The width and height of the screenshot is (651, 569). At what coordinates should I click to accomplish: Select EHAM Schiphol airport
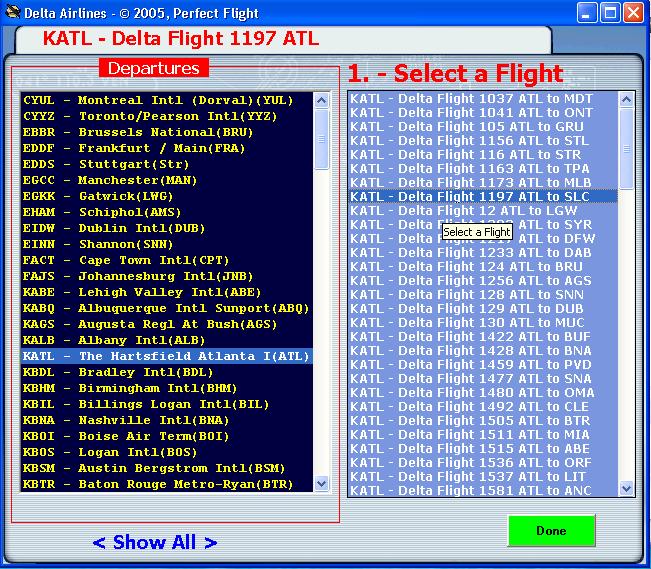pos(167,212)
